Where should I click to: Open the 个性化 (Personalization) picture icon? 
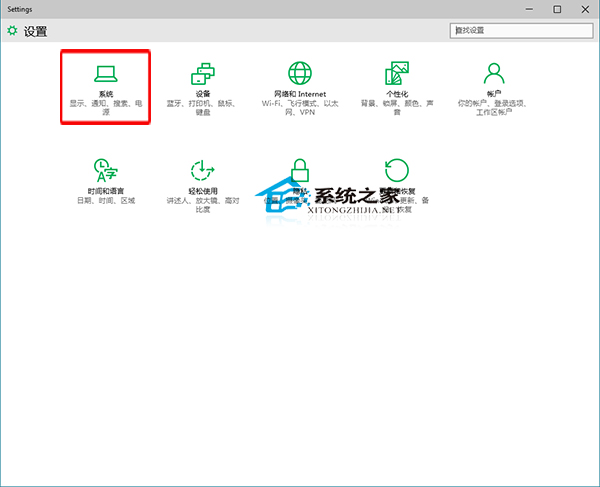tap(396, 73)
